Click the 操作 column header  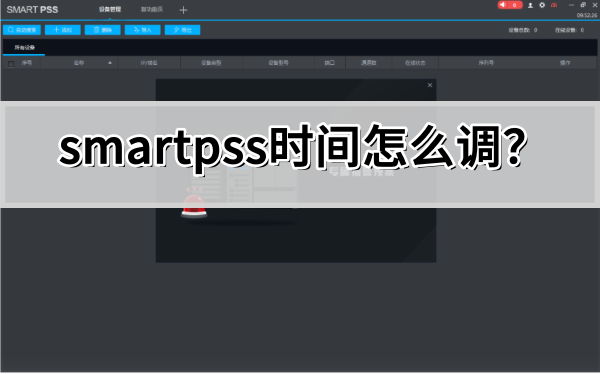(565, 63)
